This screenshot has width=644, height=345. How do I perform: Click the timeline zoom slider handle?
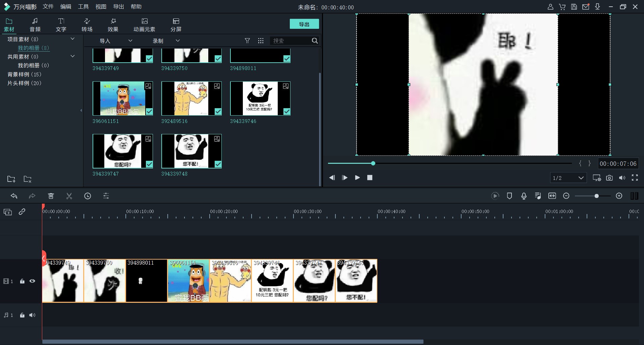pos(596,196)
